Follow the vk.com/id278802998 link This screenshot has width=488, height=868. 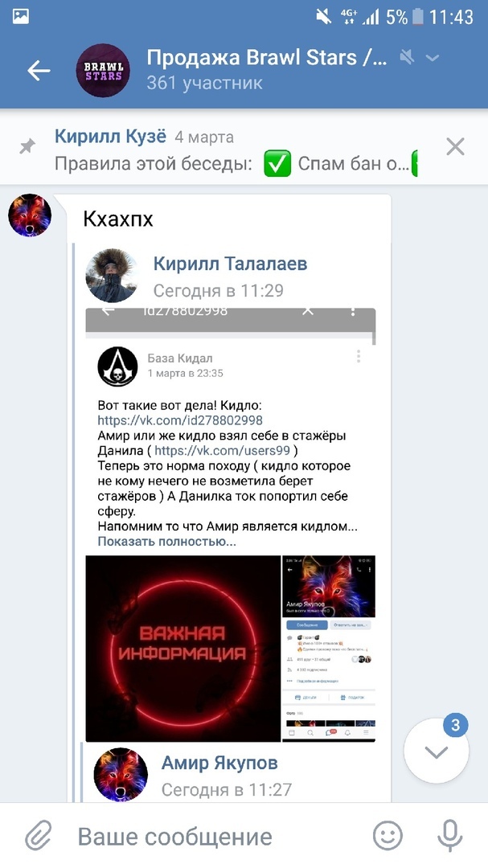pos(180,420)
